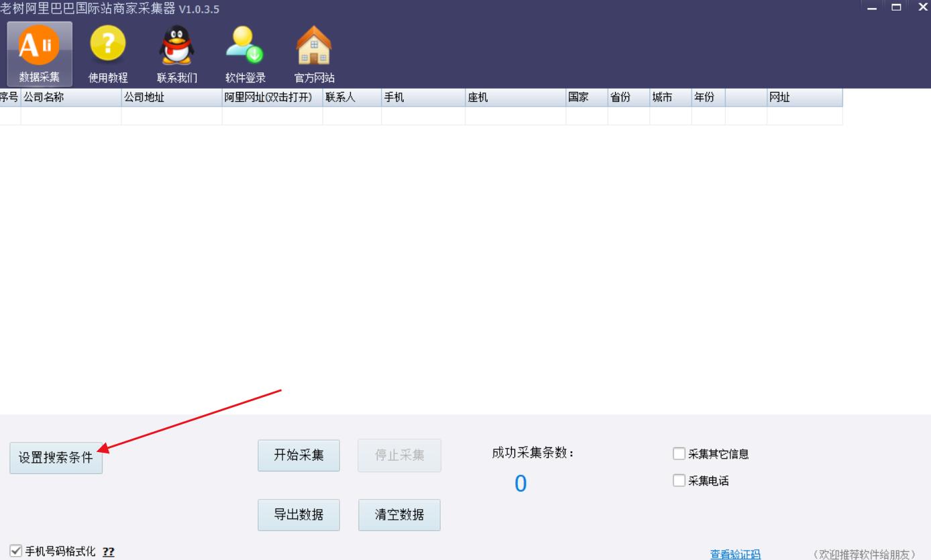The width and height of the screenshot is (931, 560).
Task: Click the 座机 column header
Action: (x=516, y=98)
